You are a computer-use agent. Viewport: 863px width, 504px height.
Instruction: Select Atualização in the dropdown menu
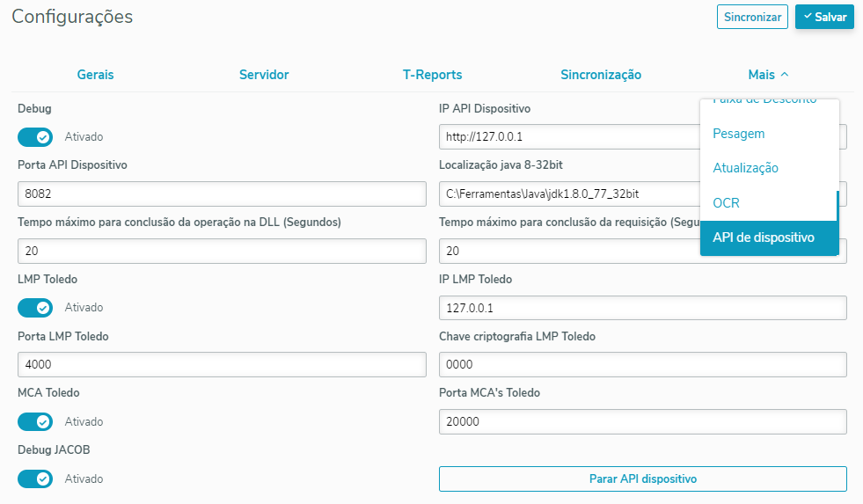(745, 168)
